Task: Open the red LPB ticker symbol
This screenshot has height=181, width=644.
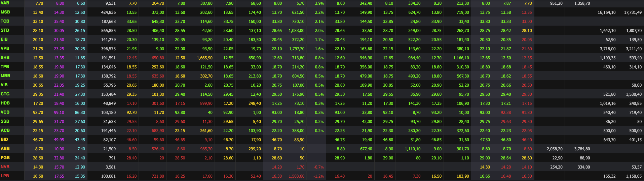Action: pos(5,176)
